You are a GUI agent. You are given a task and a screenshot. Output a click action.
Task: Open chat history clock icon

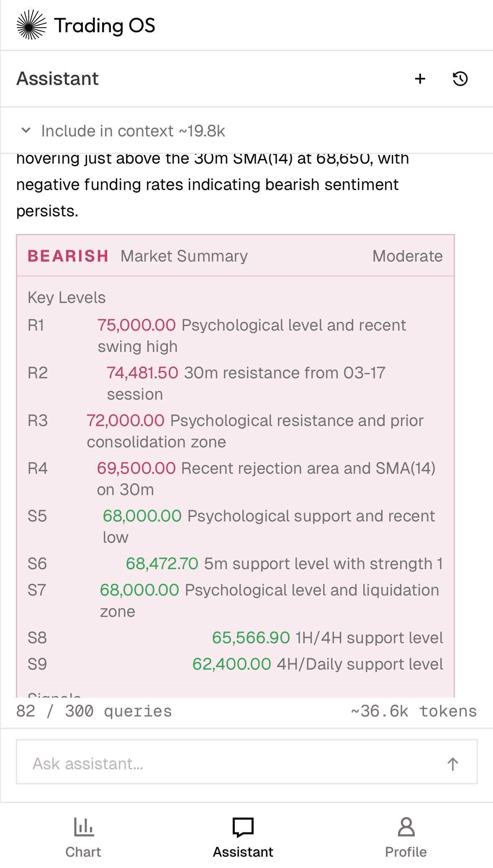(460, 79)
